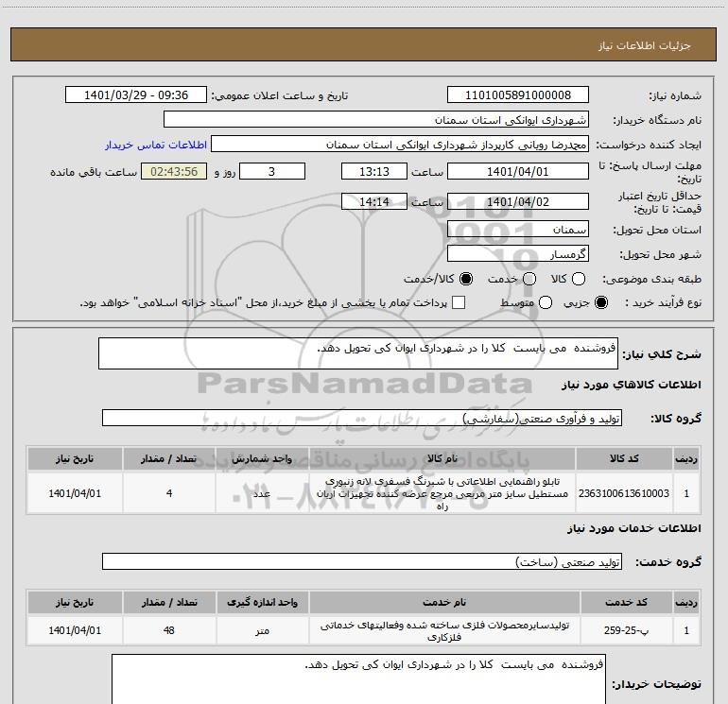This screenshot has height=704, width=728.
Task: Click service code پ-25-259 cell
Action: [x=626, y=630]
